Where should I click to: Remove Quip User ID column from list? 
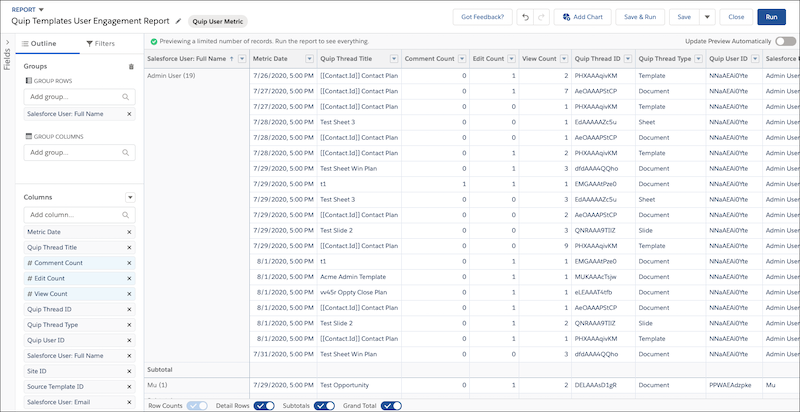click(129, 340)
